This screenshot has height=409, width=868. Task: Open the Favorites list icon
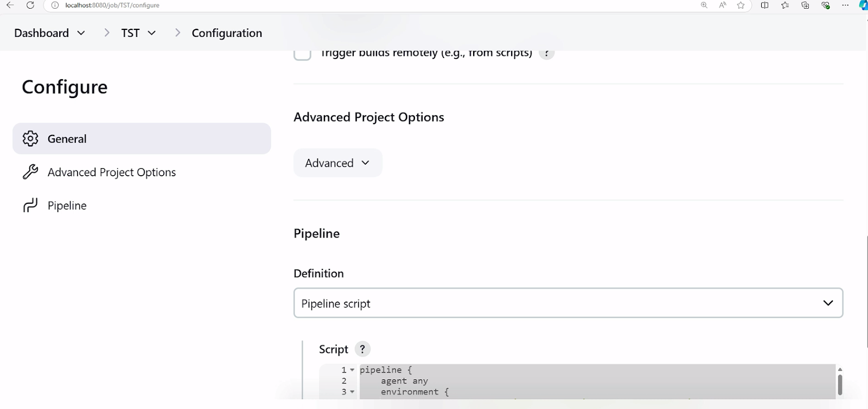[785, 5]
